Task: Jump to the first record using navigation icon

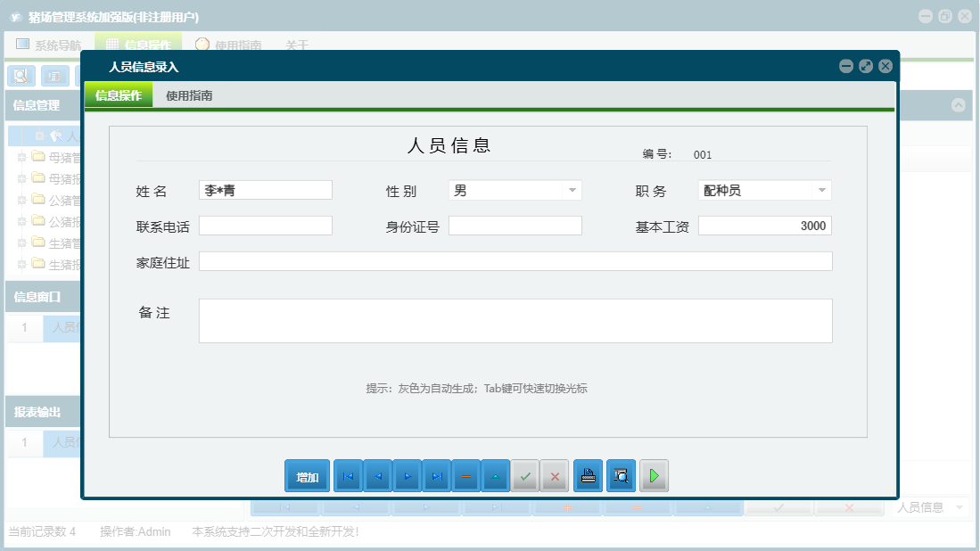Action: (x=348, y=475)
